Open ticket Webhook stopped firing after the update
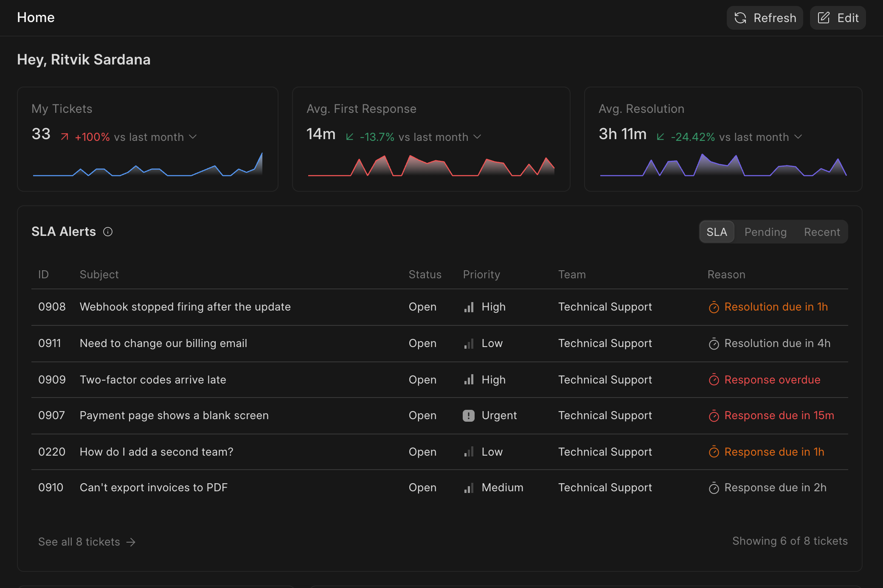 185,307
